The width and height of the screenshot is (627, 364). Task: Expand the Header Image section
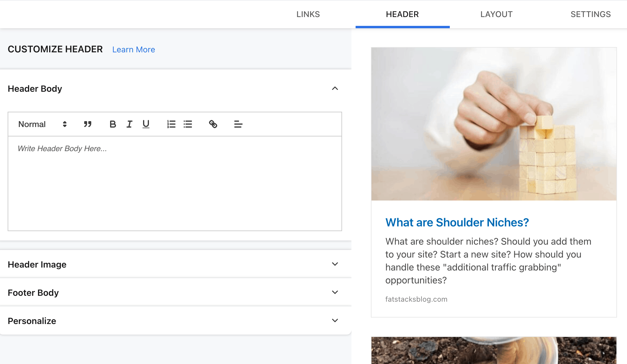[335, 264]
